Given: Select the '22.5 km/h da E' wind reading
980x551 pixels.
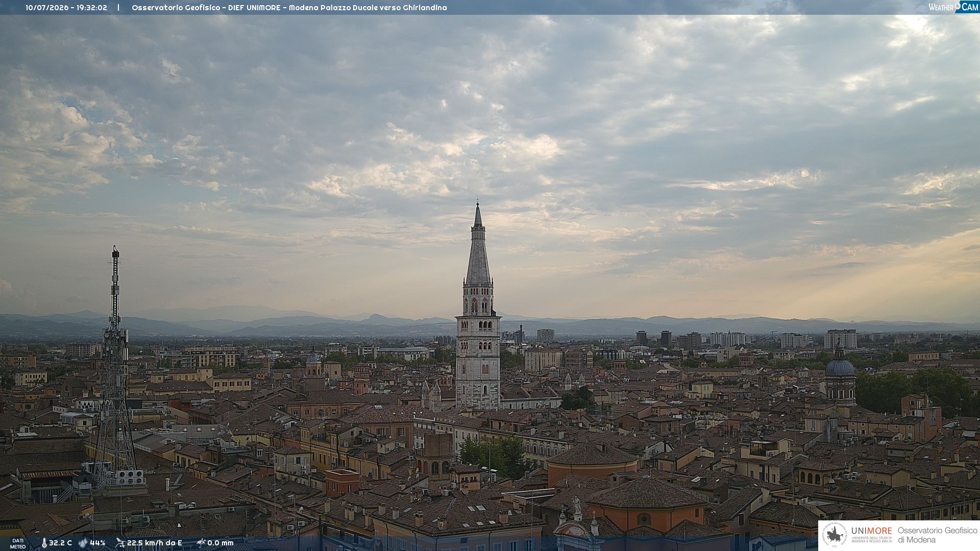Looking at the screenshot, I should [x=155, y=543].
